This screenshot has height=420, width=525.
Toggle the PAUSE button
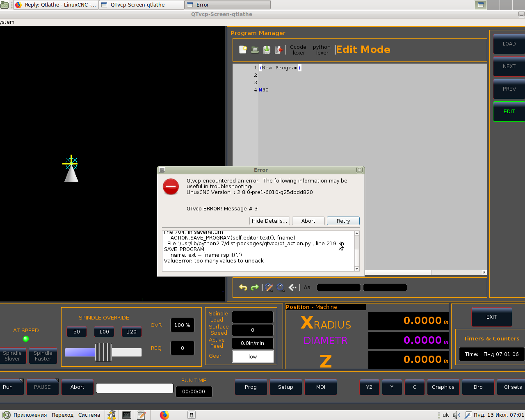pos(43,387)
